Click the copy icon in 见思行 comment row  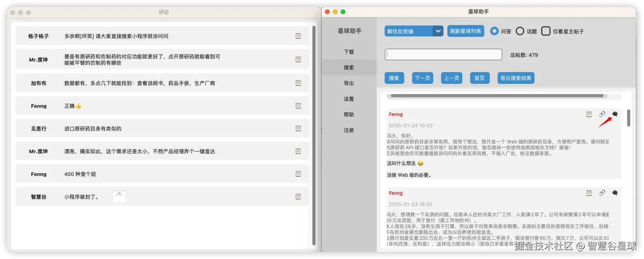pos(298,129)
